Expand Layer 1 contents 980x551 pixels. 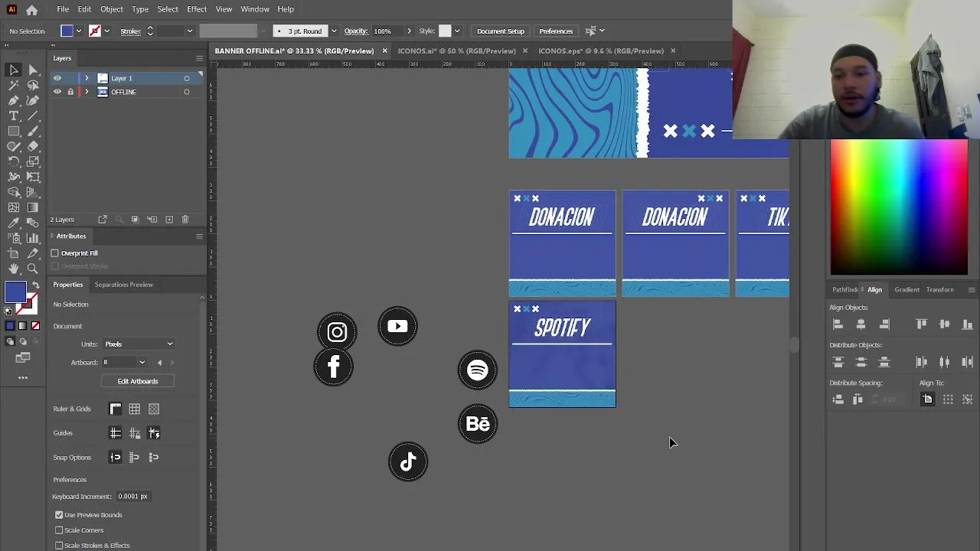(87, 78)
